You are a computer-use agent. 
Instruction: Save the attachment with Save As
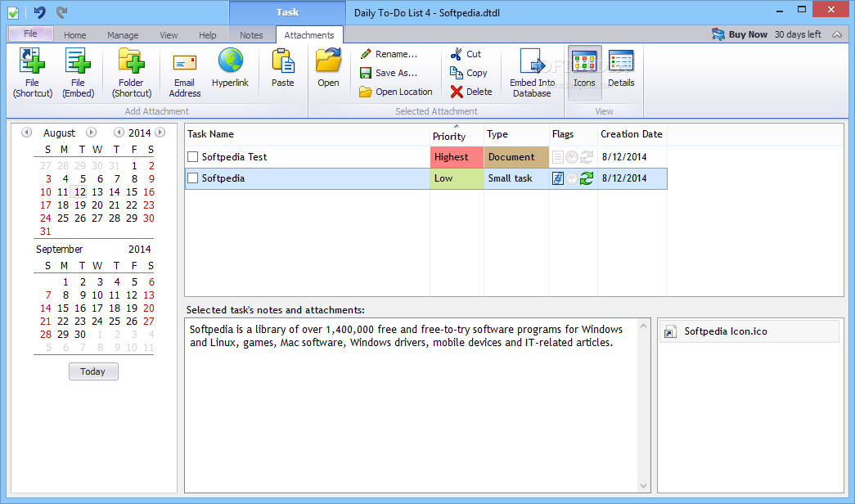[389, 73]
